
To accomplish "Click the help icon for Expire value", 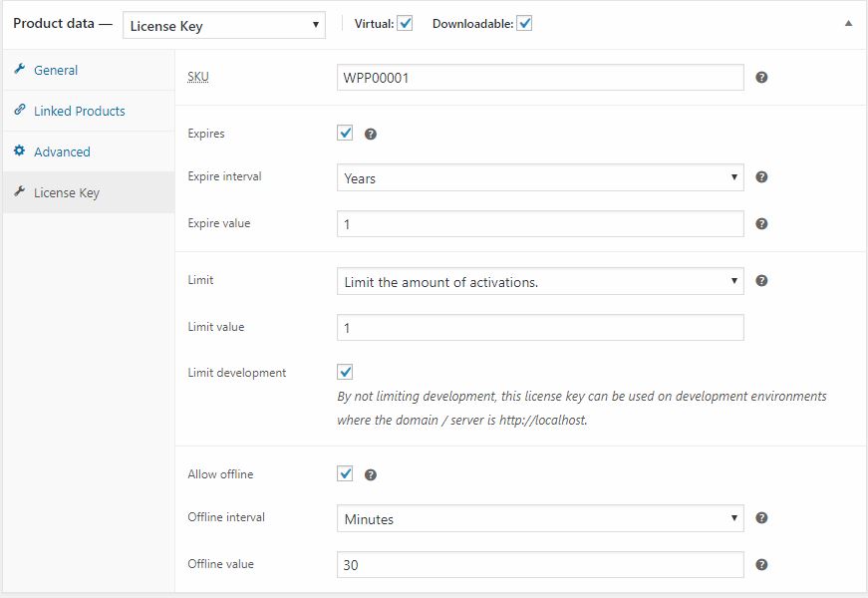I will [x=761, y=223].
